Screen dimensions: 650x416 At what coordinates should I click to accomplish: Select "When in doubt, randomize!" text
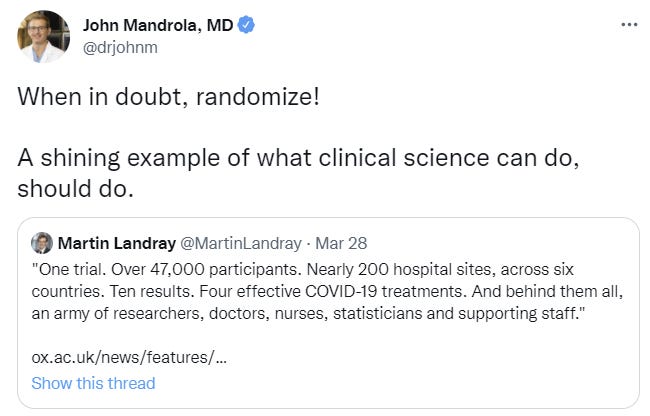tap(168, 97)
